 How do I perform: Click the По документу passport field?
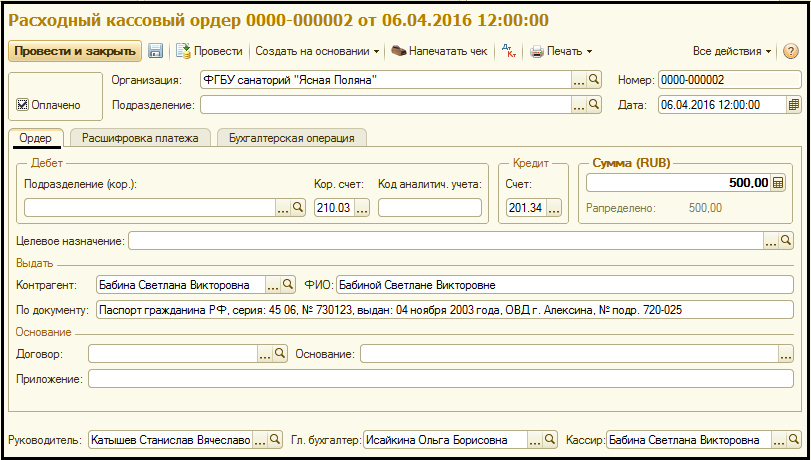click(x=444, y=310)
